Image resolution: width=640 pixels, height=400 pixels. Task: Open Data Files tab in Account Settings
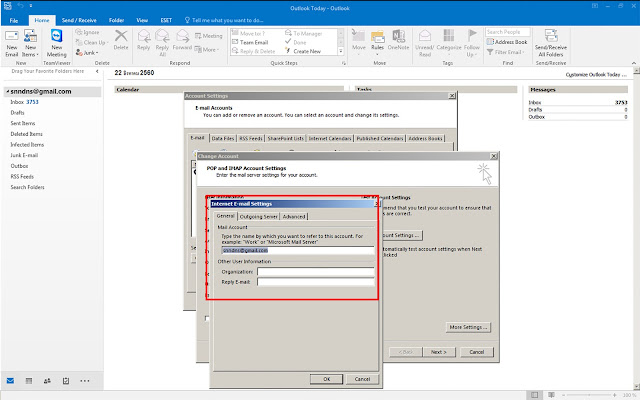[x=223, y=138]
